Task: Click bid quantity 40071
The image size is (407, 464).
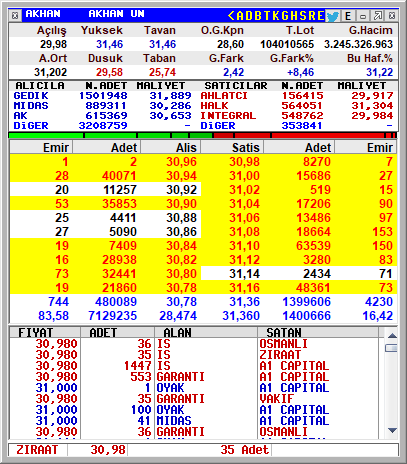Action: [x=119, y=176]
